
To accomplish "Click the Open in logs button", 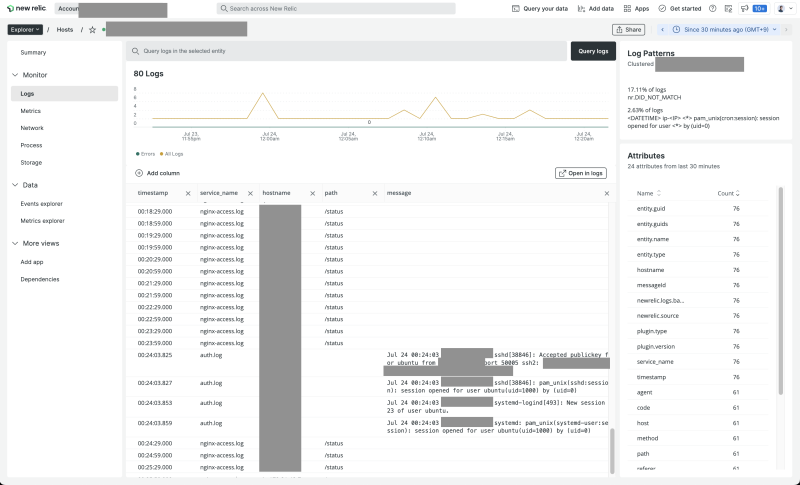I will coord(581,173).
